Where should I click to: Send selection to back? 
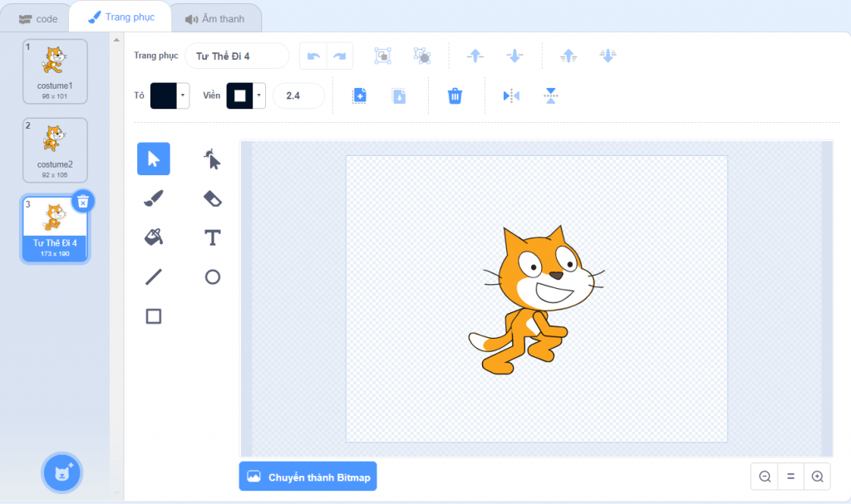[608, 56]
